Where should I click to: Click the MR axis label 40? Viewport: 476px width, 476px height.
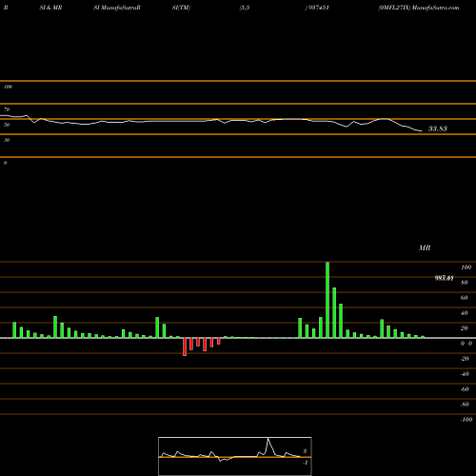coord(465,313)
